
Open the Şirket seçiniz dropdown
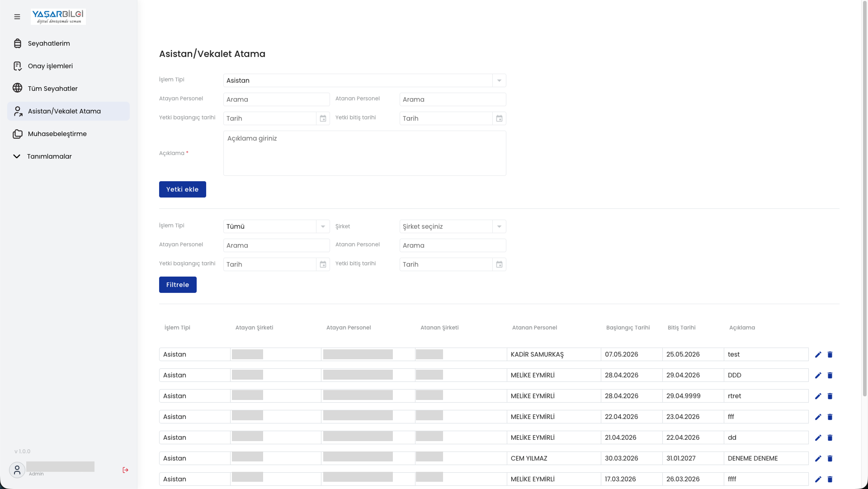coord(453,226)
